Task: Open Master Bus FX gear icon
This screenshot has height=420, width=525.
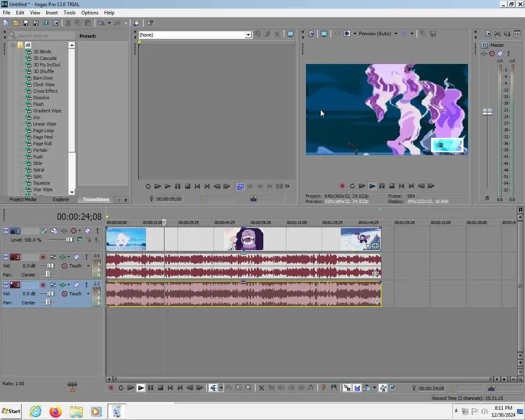Action: [492, 54]
